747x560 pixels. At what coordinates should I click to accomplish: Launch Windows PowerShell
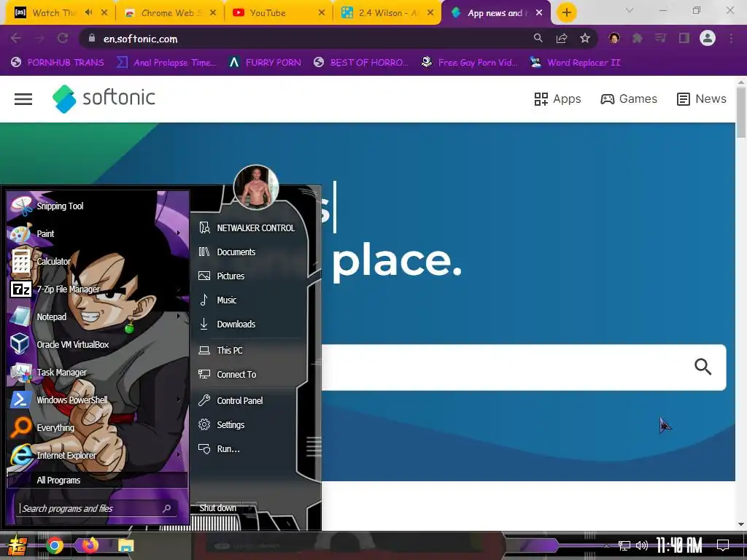click(x=98, y=400)
